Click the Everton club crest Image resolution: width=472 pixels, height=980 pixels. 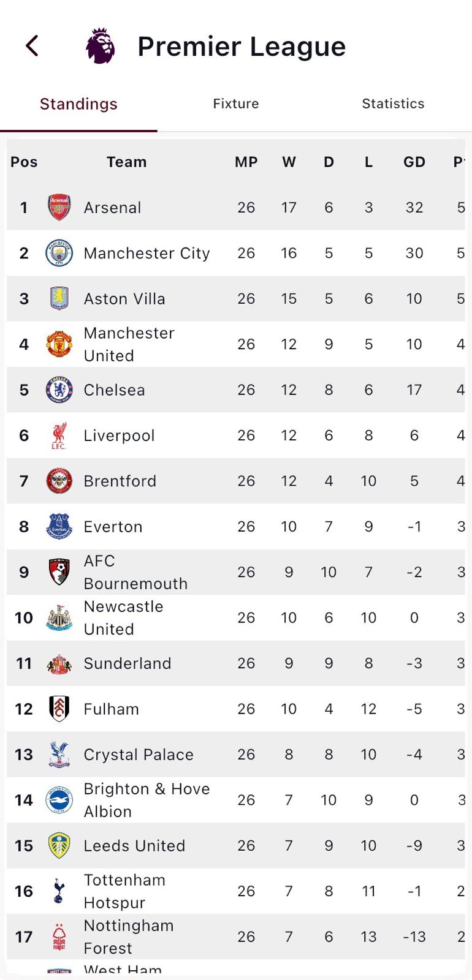coord(59,526)
